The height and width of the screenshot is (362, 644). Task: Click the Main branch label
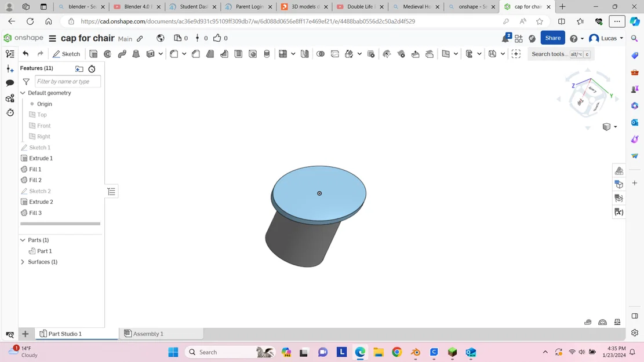pyautogui.click(x=125, y=39)
